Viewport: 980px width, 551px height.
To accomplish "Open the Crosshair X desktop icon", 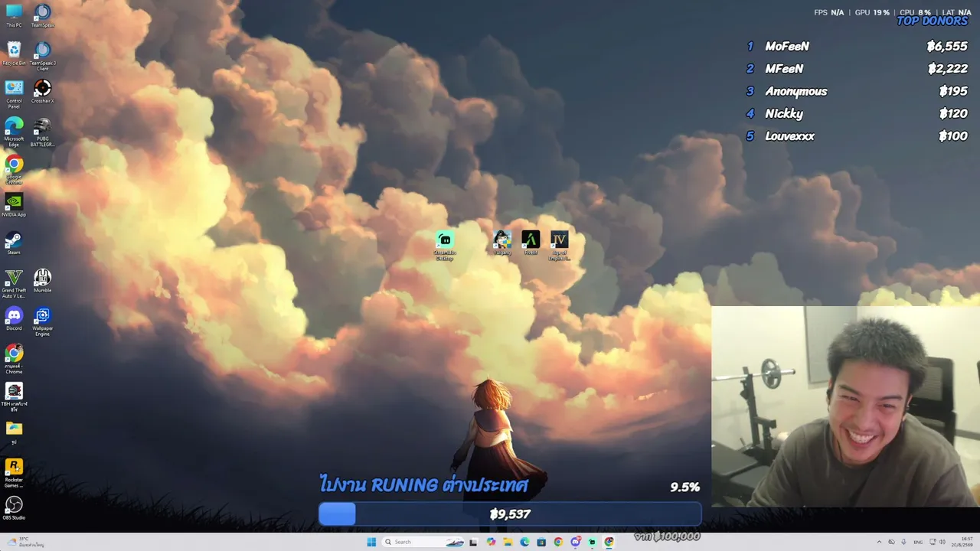I will (x=43, y=92).
